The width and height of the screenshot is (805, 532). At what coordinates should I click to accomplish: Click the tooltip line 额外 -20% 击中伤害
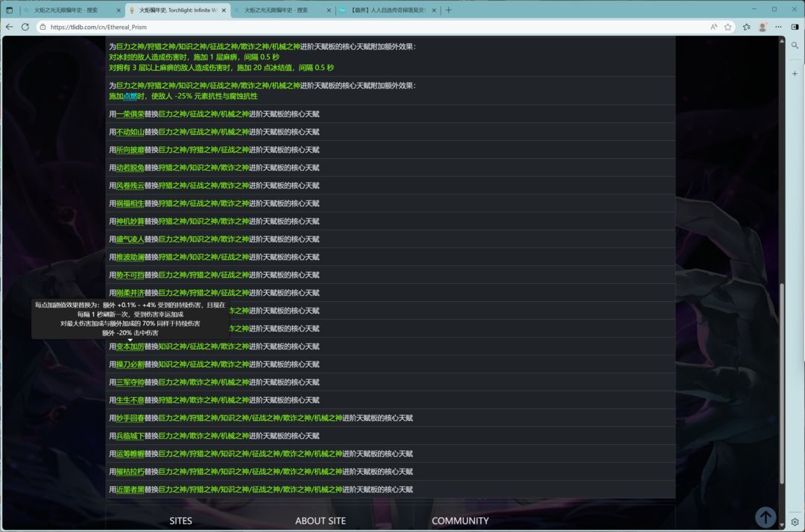coord(130,333)
